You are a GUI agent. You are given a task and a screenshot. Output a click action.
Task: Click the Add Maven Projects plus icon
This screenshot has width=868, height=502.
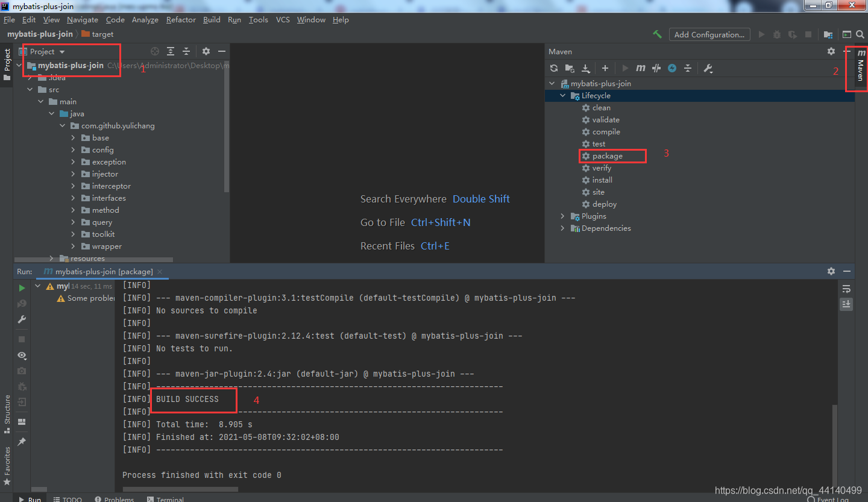click(605, 68)
